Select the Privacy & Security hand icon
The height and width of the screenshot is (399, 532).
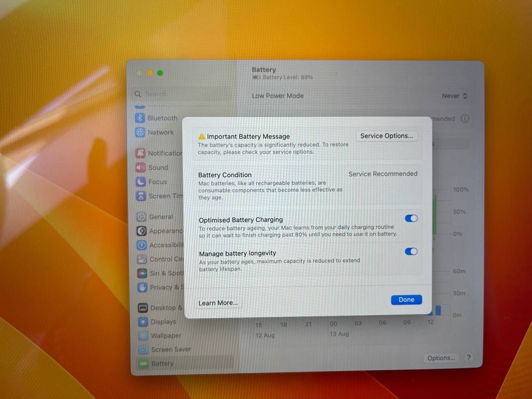click(143, 287)
